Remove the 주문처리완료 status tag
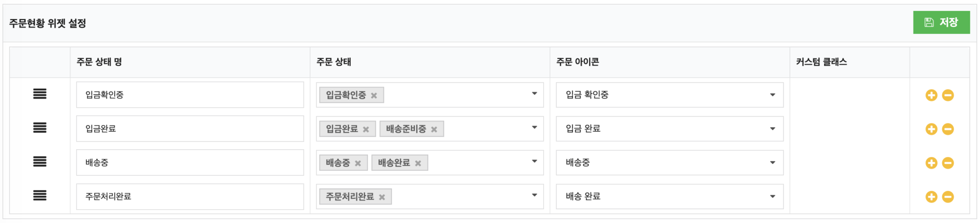 pos(382,197)
